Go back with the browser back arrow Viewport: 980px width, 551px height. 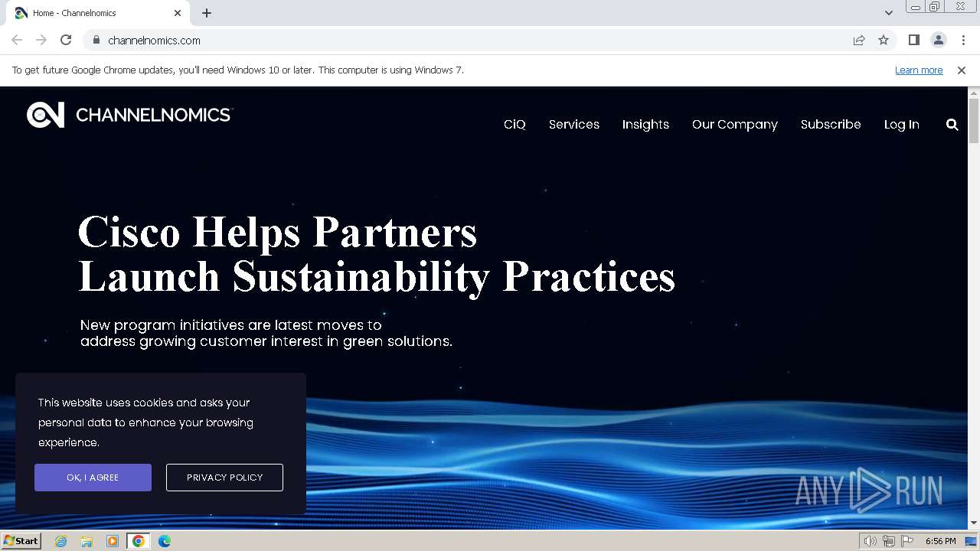coord(17,40)
